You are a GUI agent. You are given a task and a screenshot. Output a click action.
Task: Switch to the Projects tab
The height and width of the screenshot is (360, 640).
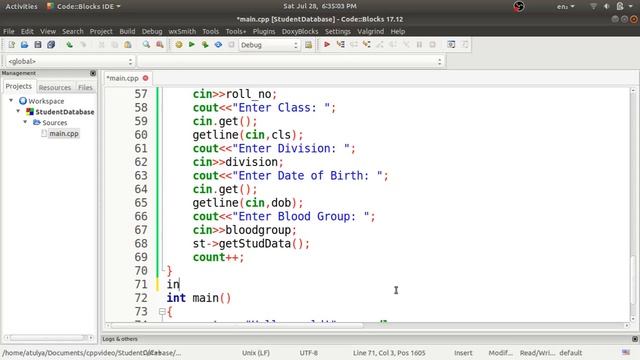pyautogui.click(x=18, y=87)
